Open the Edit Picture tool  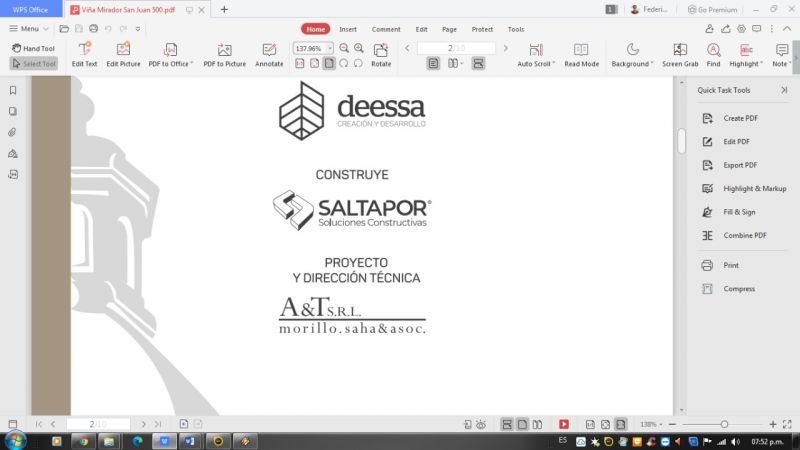(x=123, y=55)
